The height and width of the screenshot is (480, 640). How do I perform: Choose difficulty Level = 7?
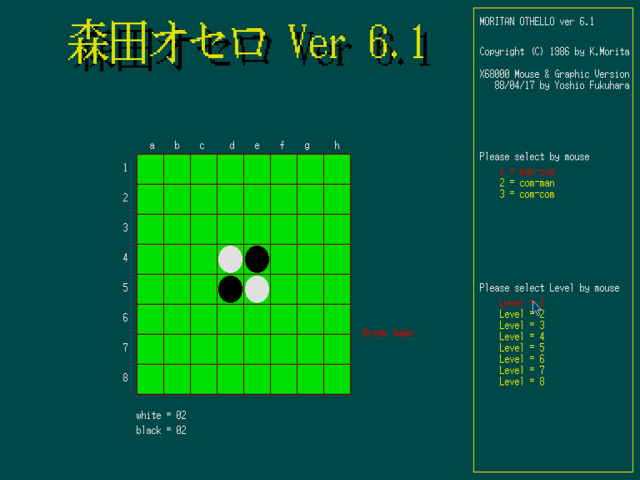pos(521,370)
